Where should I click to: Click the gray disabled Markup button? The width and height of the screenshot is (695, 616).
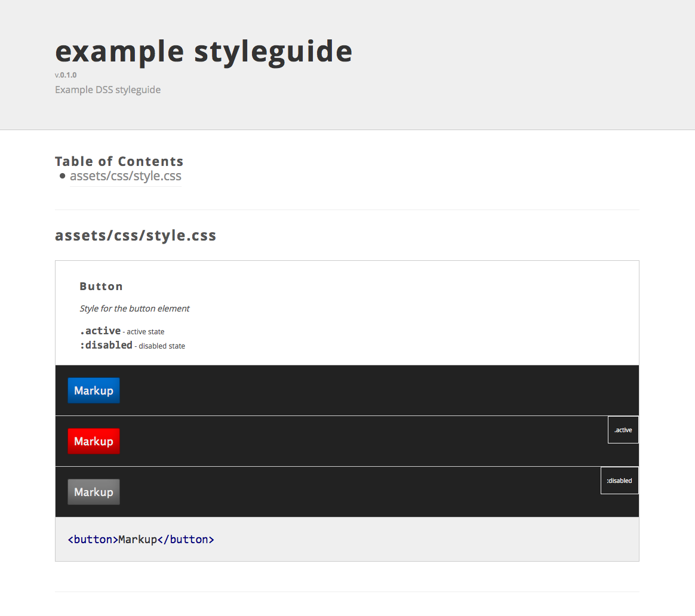[94, 492]
